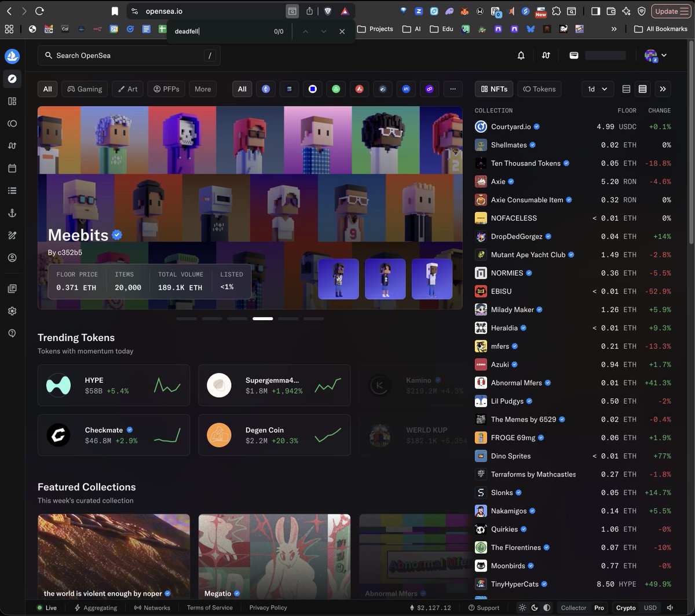
Task: Select the Art category tab
Action: (x=127, y=89)
